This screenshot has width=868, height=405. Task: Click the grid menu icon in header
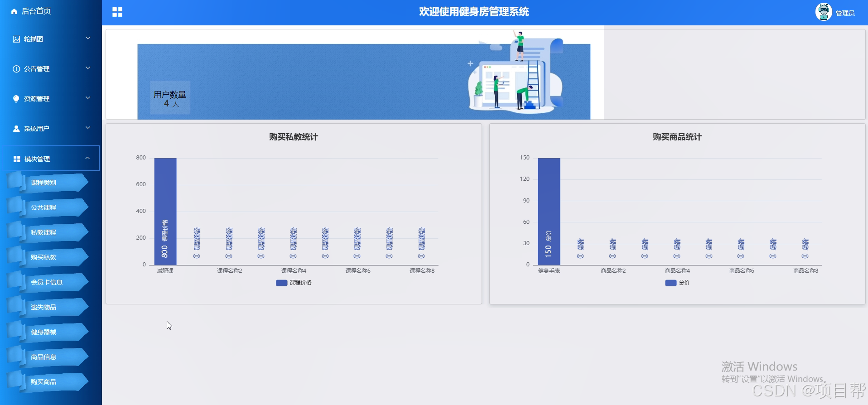click(x=117, y=12)
